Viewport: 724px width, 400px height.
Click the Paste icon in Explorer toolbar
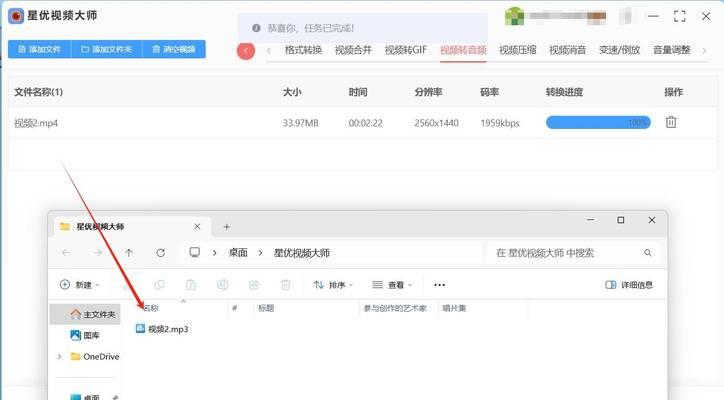point(191,285)
